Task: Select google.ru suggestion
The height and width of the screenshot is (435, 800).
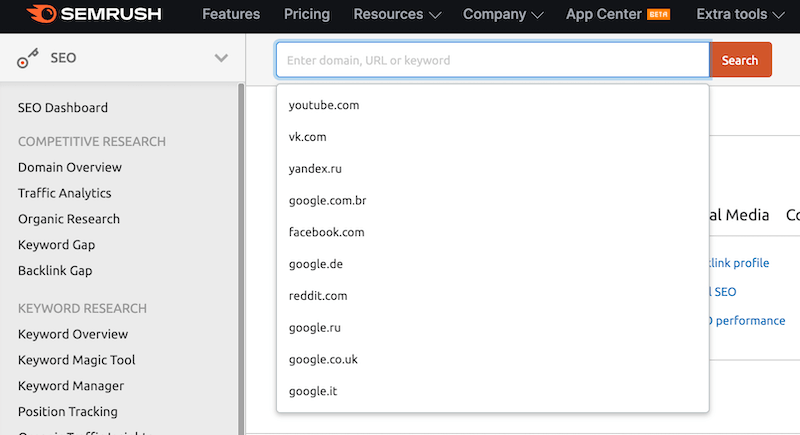Action: 492,327
